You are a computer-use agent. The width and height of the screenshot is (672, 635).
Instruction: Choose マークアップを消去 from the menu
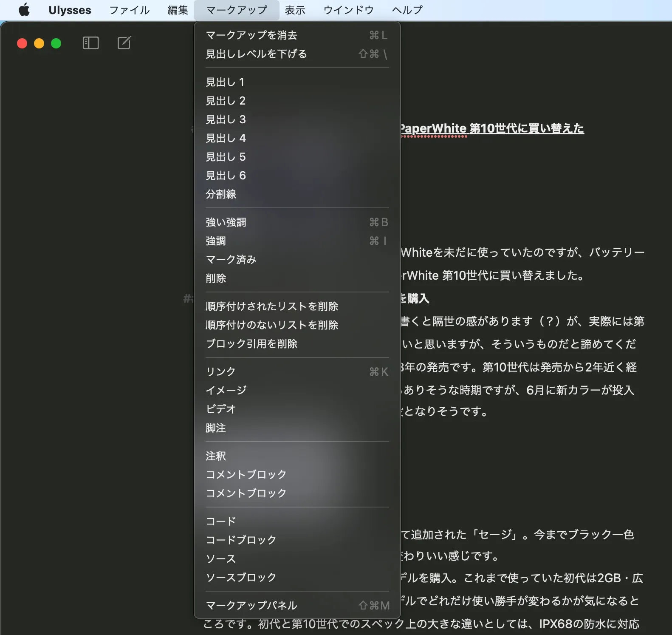coord(297,35)
